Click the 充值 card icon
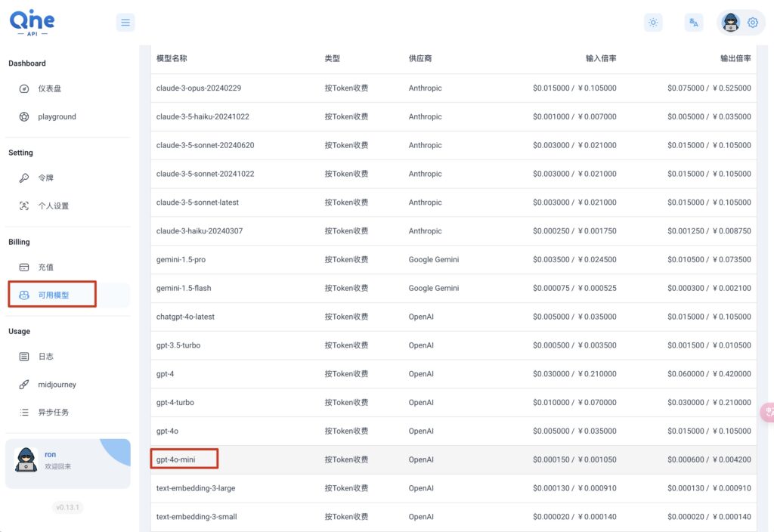Screen dimensions: 774x532 click(x=24, y=268)
